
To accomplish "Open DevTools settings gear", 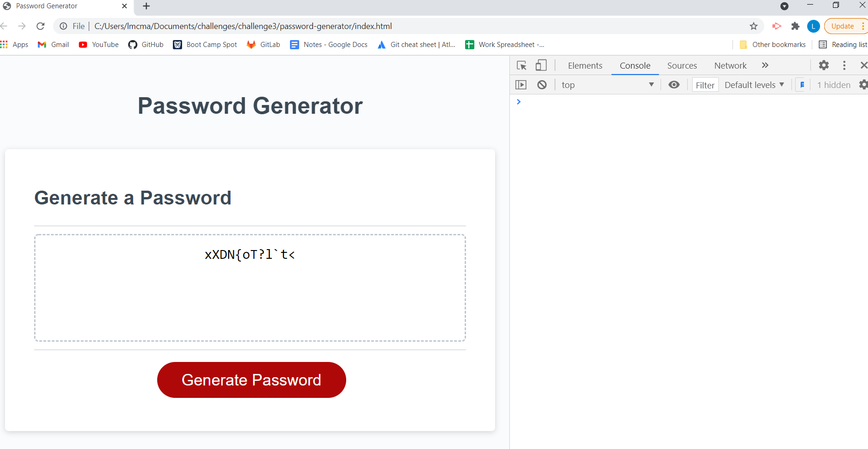I will point(824,65).
